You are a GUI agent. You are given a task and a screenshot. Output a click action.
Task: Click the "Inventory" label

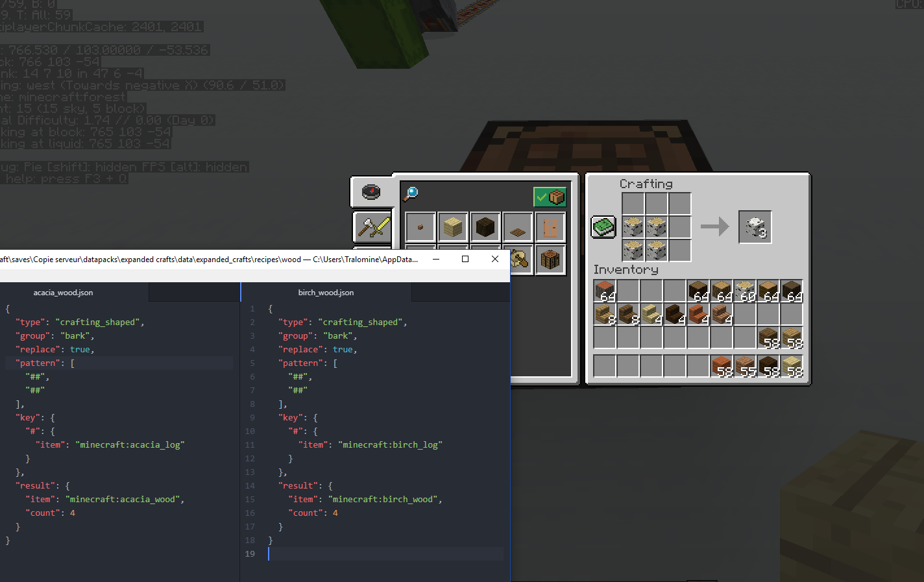coord(626,269)
